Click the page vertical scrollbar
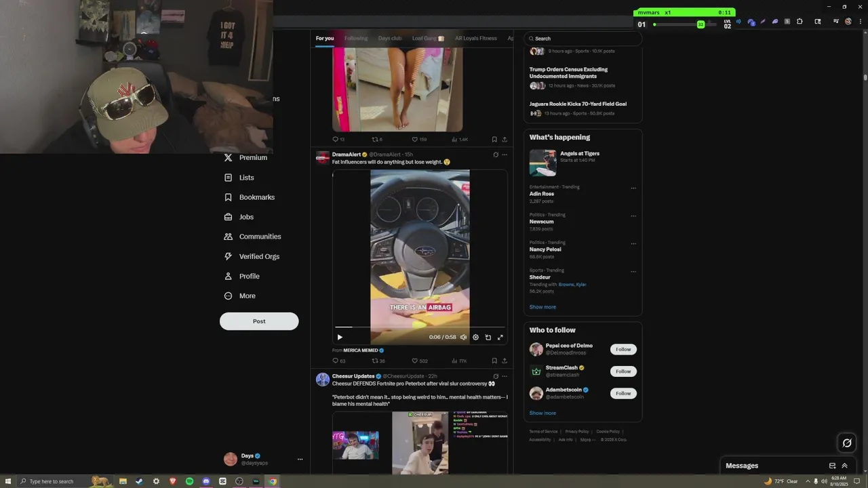This screenshot has height=488, width=868. [865, 78]
